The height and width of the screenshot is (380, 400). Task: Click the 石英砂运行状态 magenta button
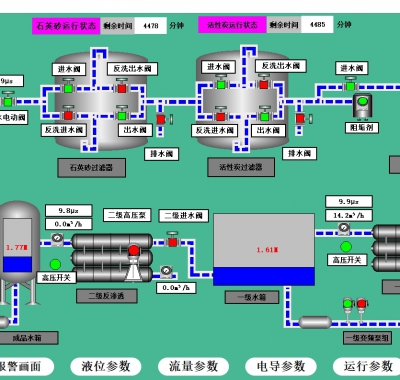66,26
